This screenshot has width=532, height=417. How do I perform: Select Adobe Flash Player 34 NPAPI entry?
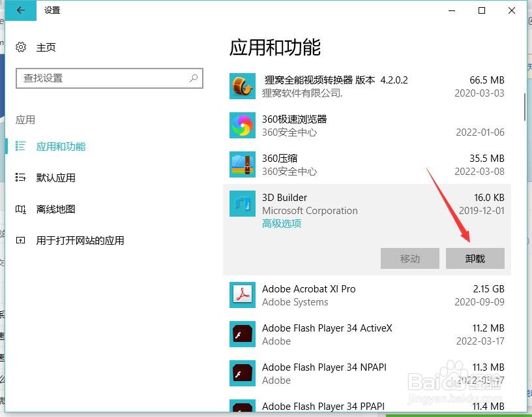(x=367, y=373)
